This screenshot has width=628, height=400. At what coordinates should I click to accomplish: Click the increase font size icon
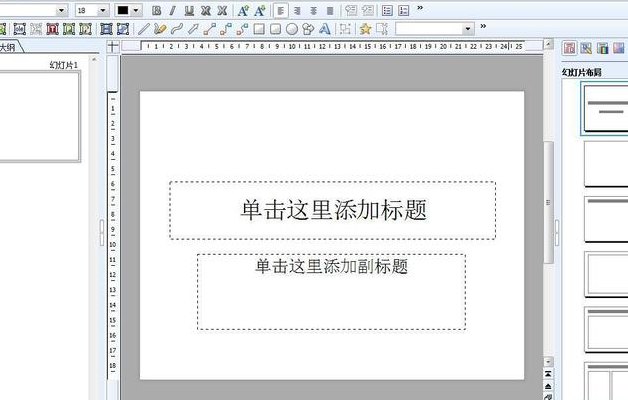click(x=243, y=11)
